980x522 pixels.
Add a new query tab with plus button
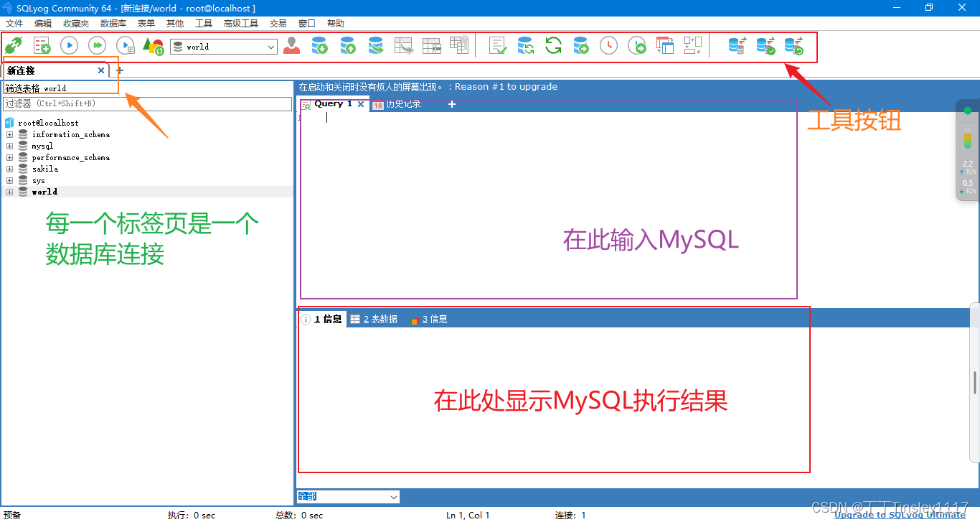(x=452, y=104)
